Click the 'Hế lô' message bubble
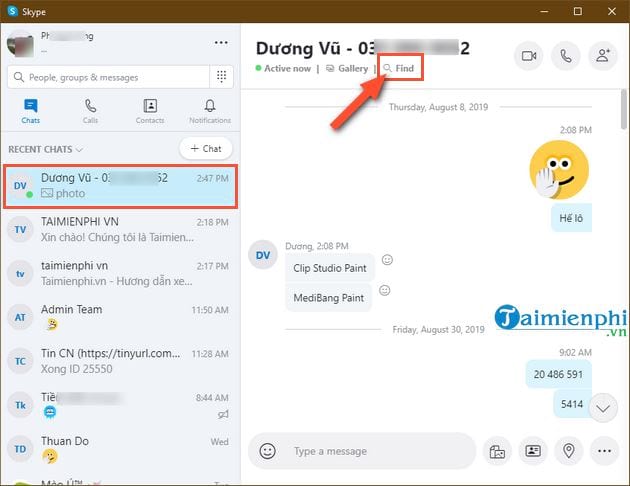 571,218
